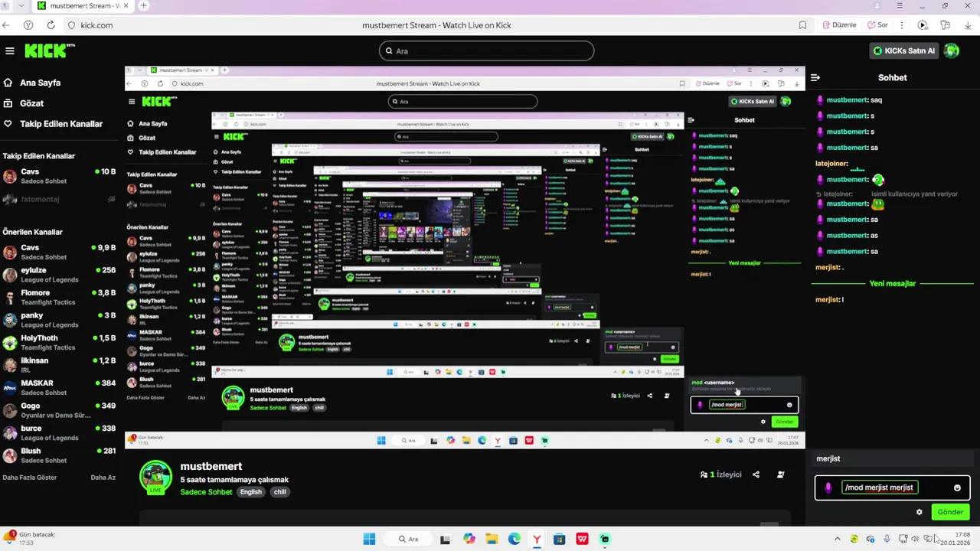Open the browser tab list dropdown arrow
This screenshot has width=980, height=551.
pos(21,5)
